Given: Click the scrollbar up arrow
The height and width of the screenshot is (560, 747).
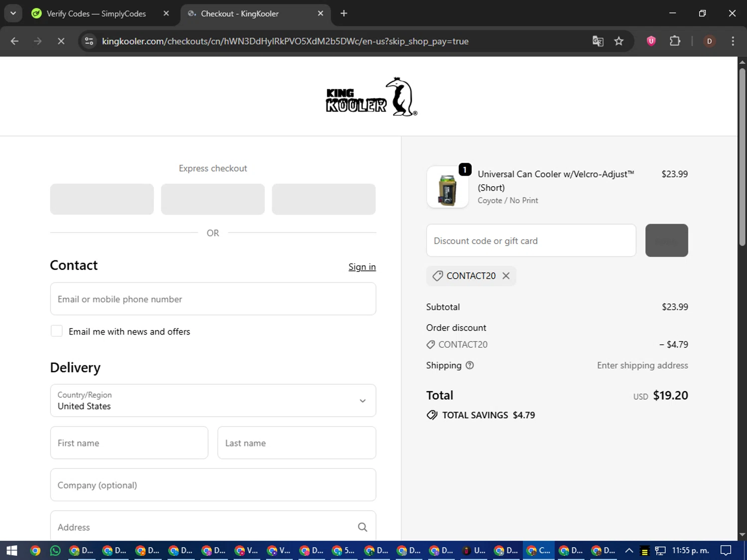Looking at the screenshot, I should [x=742, y=62].
